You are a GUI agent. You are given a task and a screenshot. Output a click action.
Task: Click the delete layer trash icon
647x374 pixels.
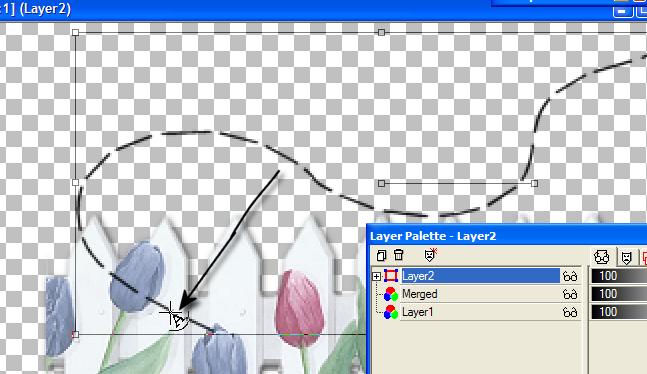pyautogui.click(x=399, y=255)
